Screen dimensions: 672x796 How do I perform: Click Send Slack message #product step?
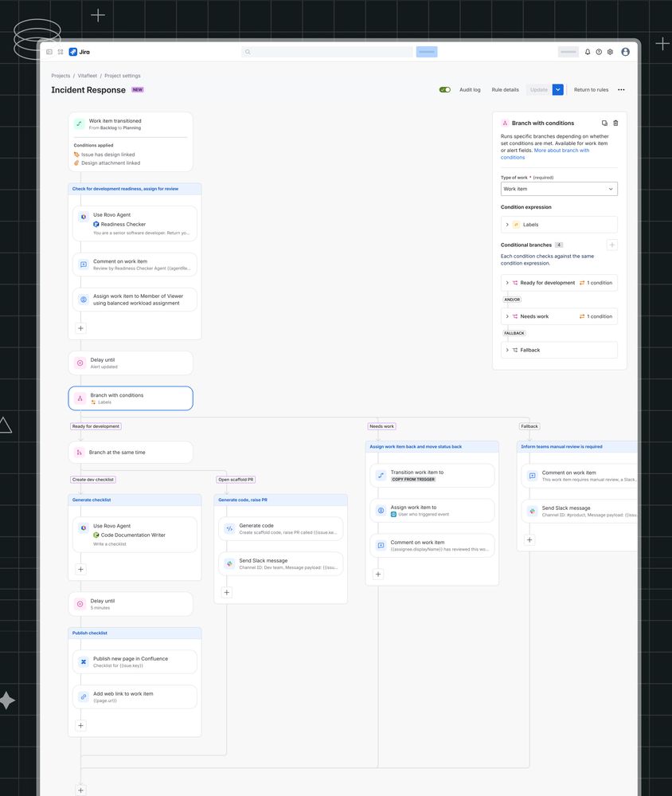point(579,512)
